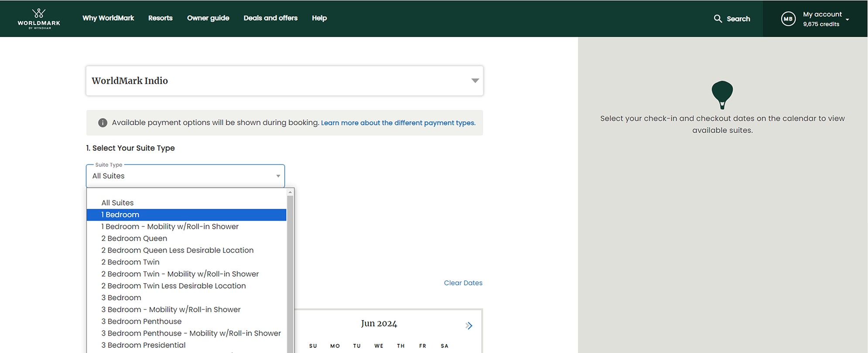Click the hot air balloon icon
This screenshot has height=353, width=868.
pos(722,95)
